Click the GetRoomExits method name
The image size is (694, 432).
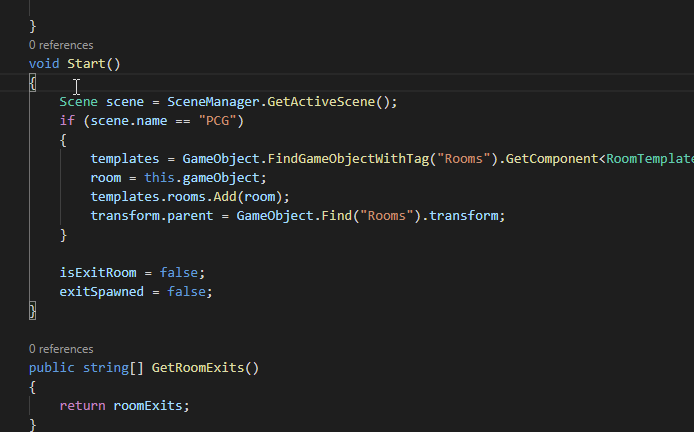[198, 368]
